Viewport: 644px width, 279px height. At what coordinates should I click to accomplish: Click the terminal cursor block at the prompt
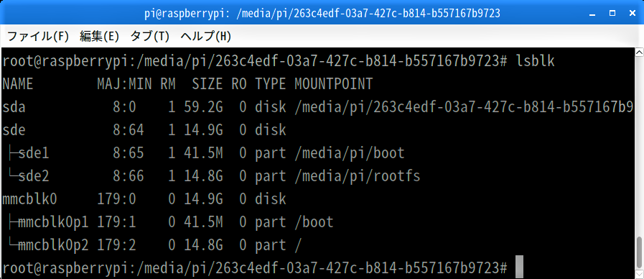(x=520, y=267)
